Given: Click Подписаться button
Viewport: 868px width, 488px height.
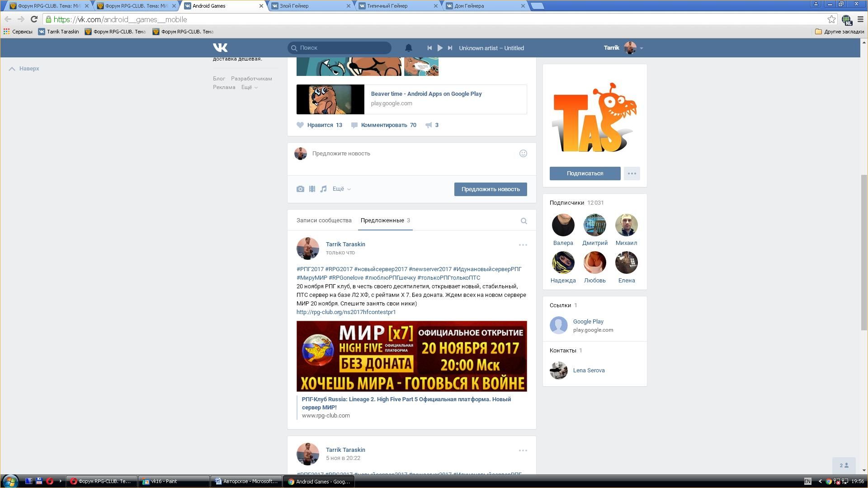Looking at the screenshot, I should pyautogui.click(x=585, y=174).
